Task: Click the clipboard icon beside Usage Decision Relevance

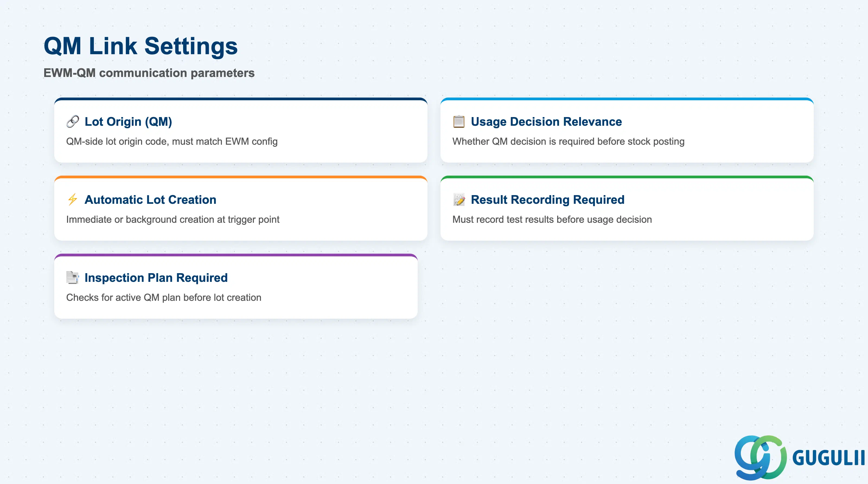Action: coord(459,121)
